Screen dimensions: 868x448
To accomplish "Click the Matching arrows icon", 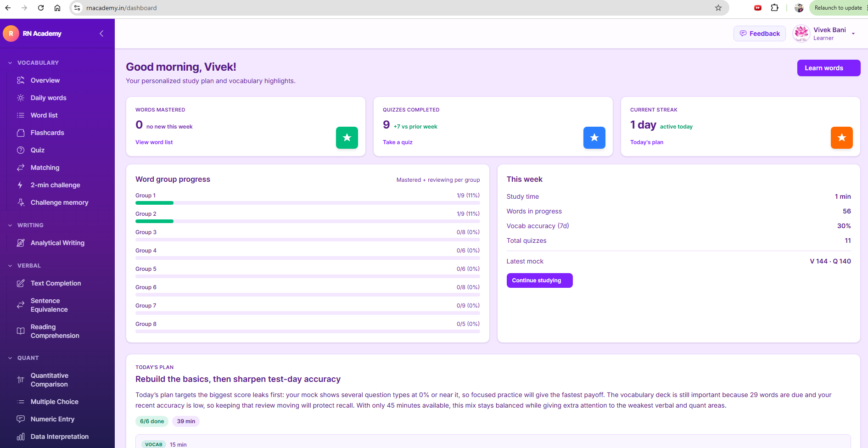I will (21, 168).
